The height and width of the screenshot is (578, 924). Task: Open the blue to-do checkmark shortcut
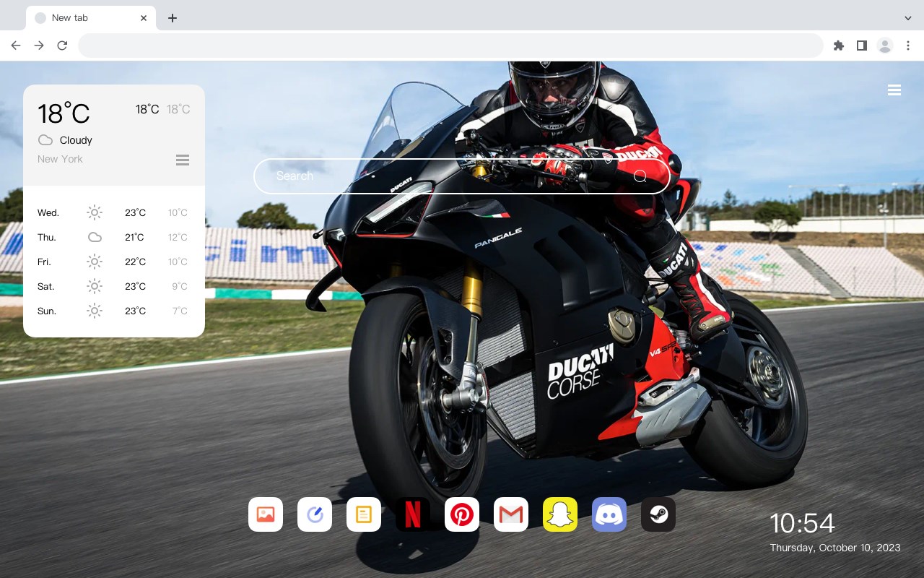315,514
